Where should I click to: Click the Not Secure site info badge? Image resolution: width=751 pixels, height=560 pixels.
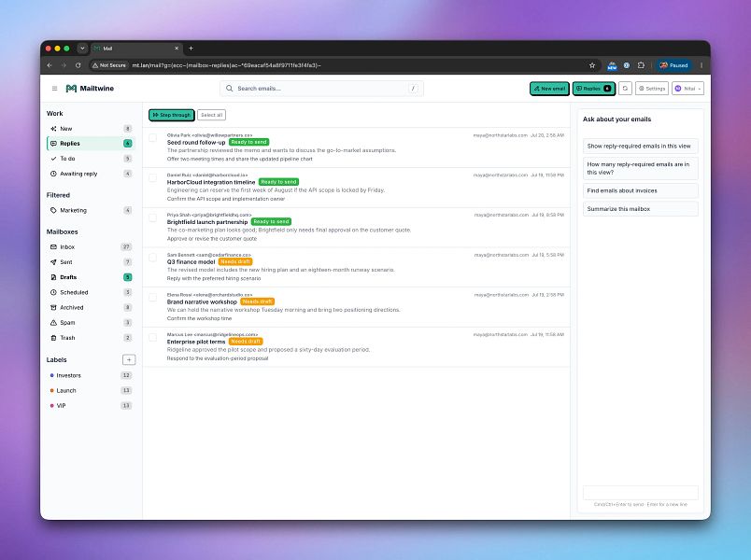109,65
